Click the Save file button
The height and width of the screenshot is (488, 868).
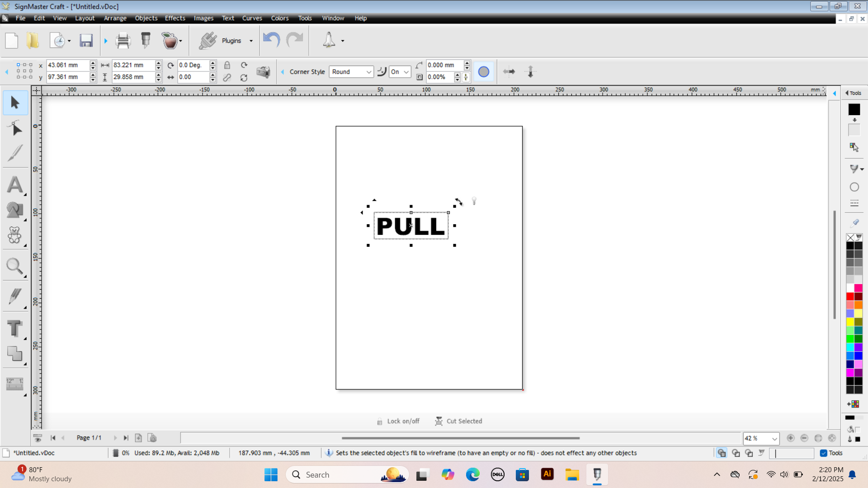click(86, 40)
